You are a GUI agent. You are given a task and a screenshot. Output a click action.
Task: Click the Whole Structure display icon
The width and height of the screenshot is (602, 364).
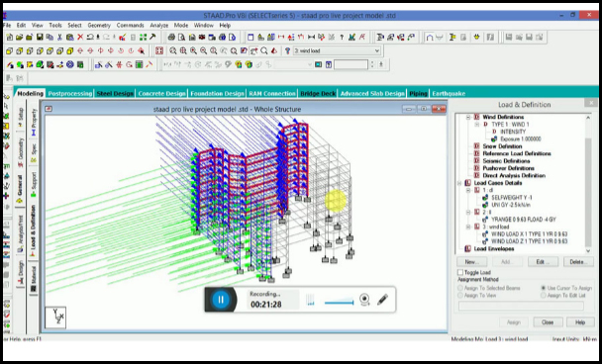[159, 50]
